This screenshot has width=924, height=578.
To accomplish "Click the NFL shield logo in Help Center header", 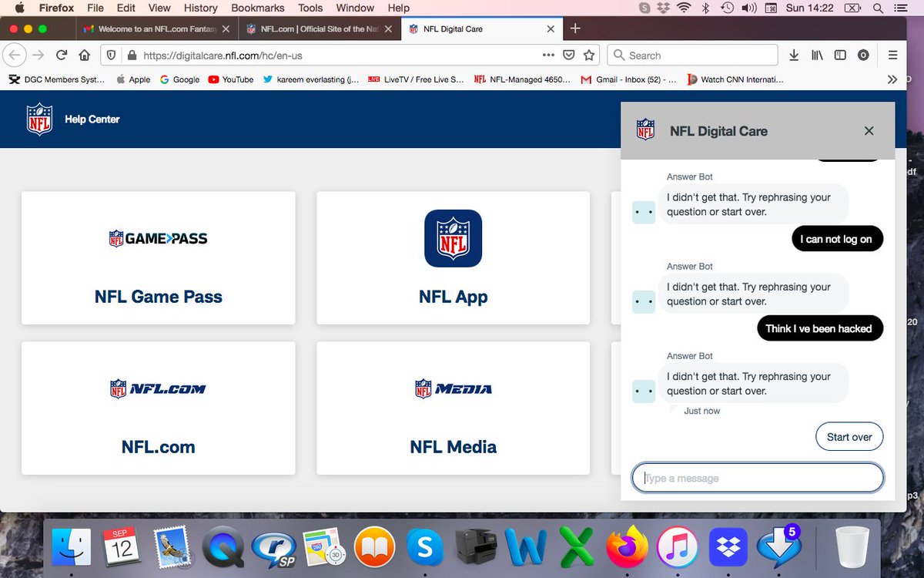I will click(39, 119).
